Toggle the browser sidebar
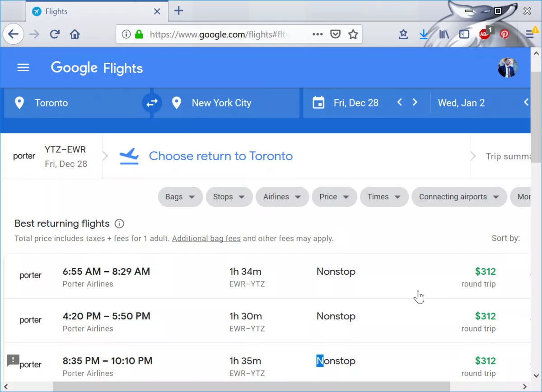 click(464, 34)
